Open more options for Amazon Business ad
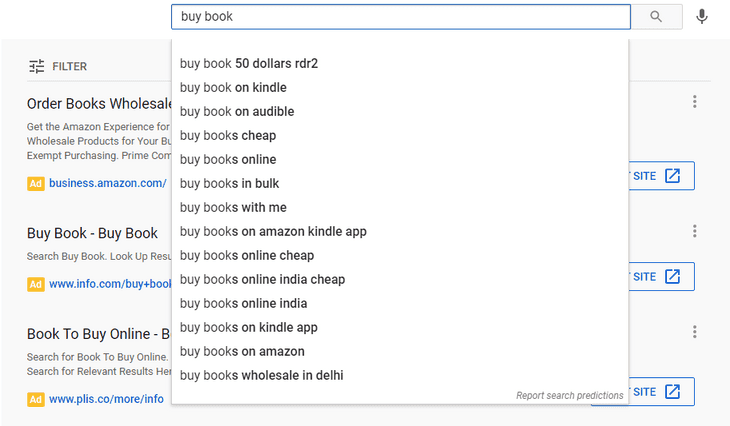This screenshot has height=426, width=730. click(x=694, y=102)
